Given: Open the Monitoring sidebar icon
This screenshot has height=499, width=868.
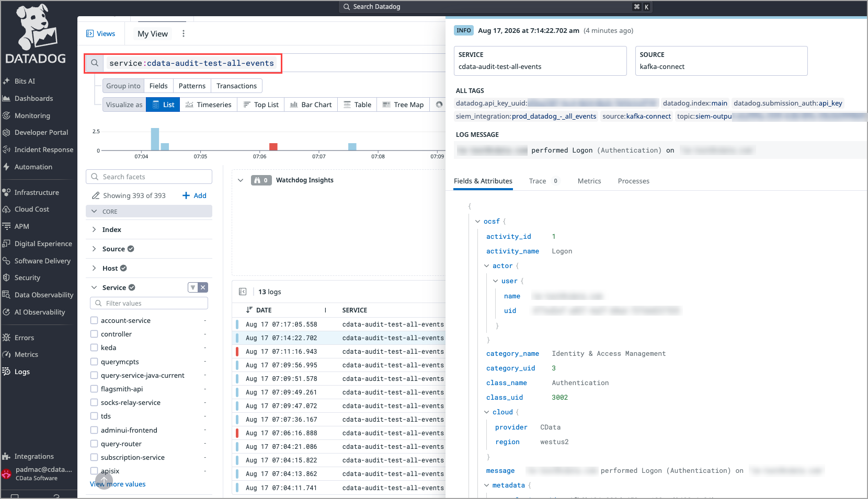Looking at the screenshot, I should (x=6, y=115).
